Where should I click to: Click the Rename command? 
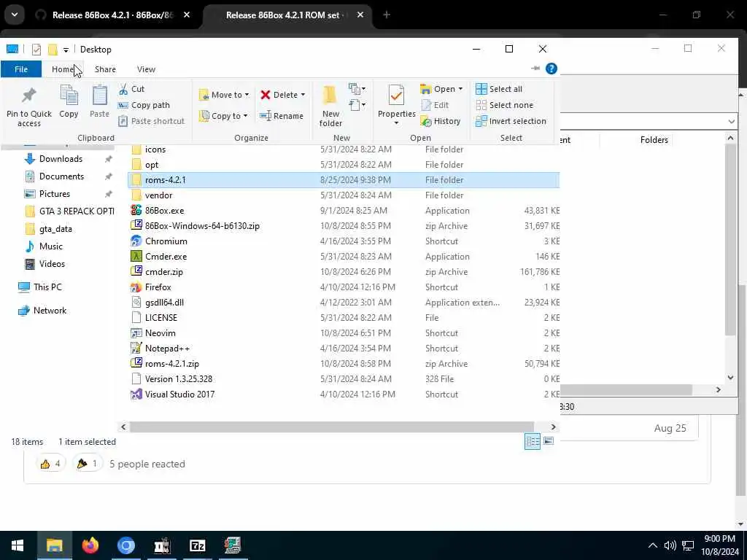282,116
